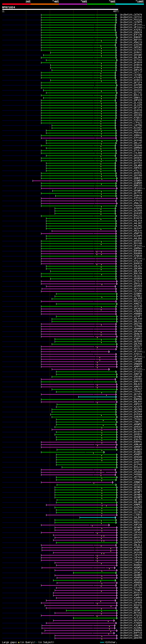
Task: Click the purple ~60% identity legend segment
Action: [73, 4]
